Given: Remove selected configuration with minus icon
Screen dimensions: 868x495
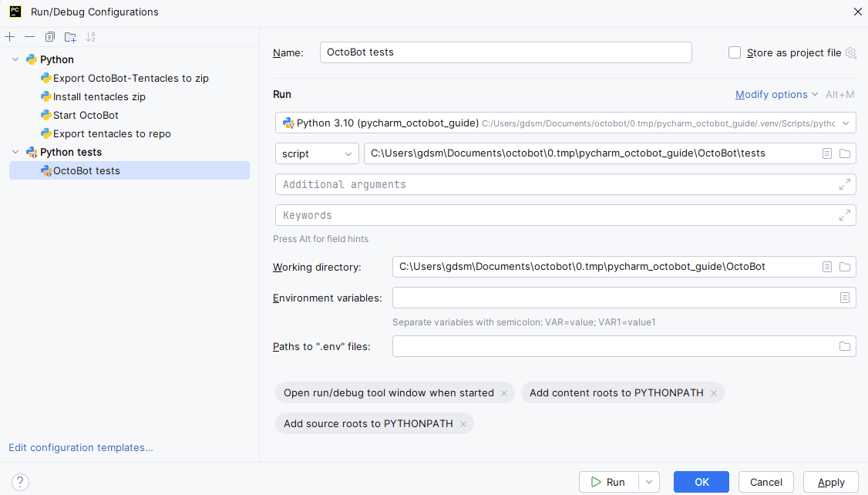Looking at the screenshot, I should point(30,37).
